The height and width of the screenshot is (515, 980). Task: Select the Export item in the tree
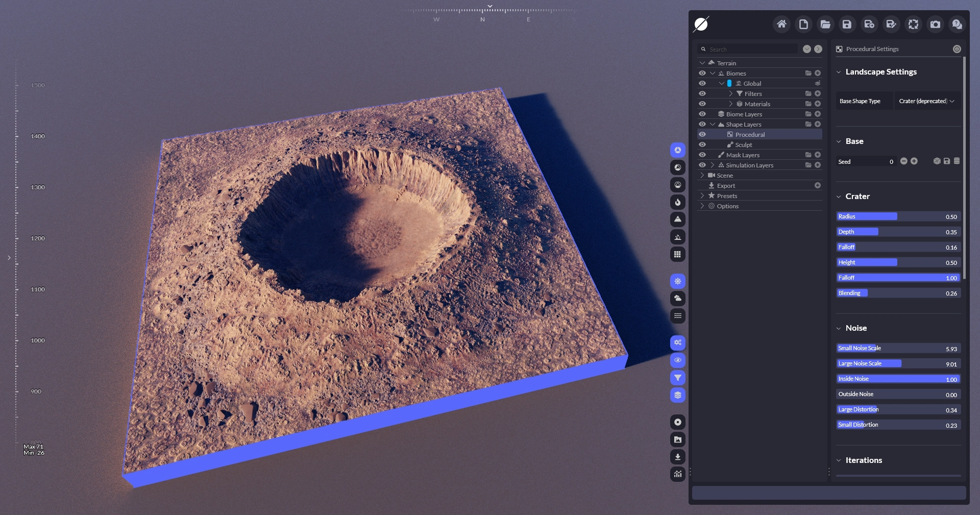726,186
